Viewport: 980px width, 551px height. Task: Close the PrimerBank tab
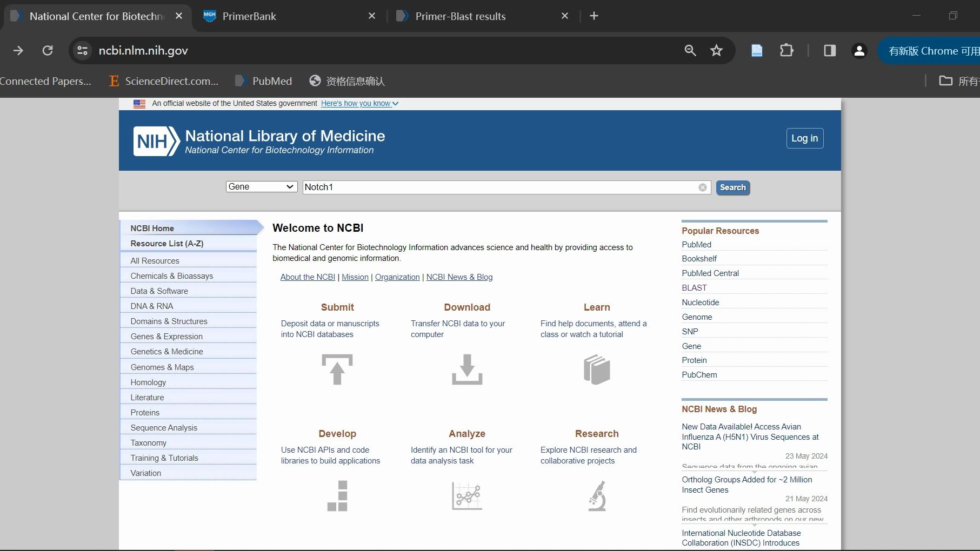click(x=372, y=16)
